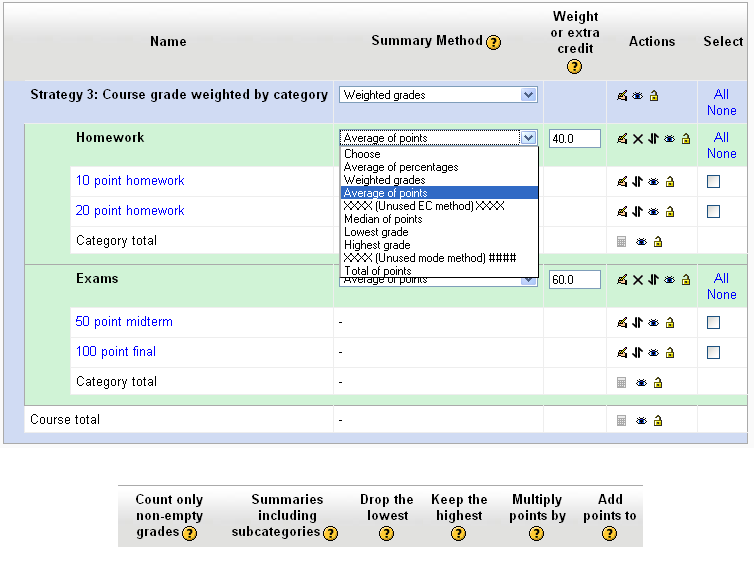Image resolution: width=754 pixels, height=564 pixels.
Task: Lock the 20 point homework item
Action: click(670, 212)
